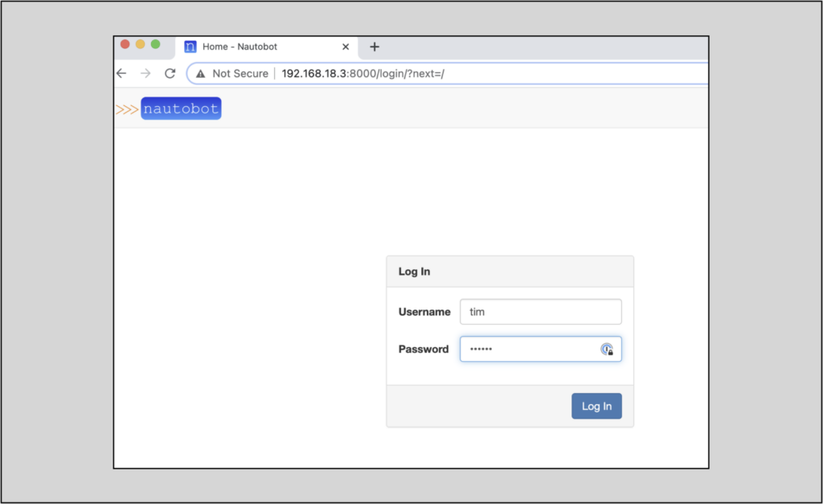
Task: Click the green maximize window button
Action: click(x=155, y=44)
